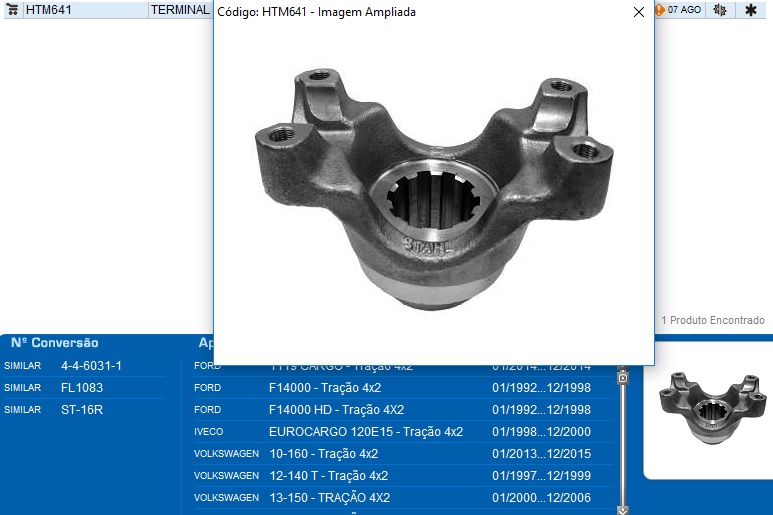Select similar conversion FL1083

click(x=82, y=388)
